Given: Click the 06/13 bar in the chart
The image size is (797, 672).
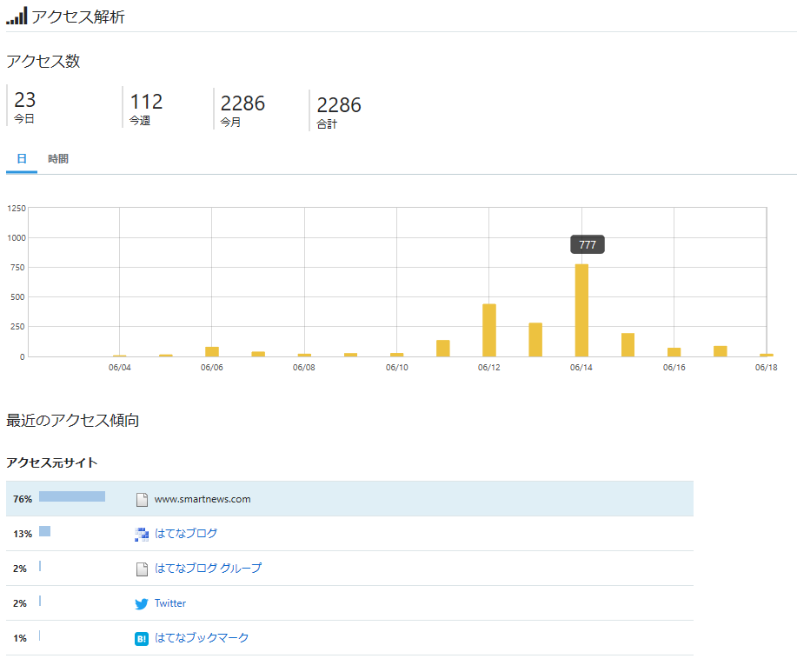Looking at the screenshot, I should [x=535, y=340].
